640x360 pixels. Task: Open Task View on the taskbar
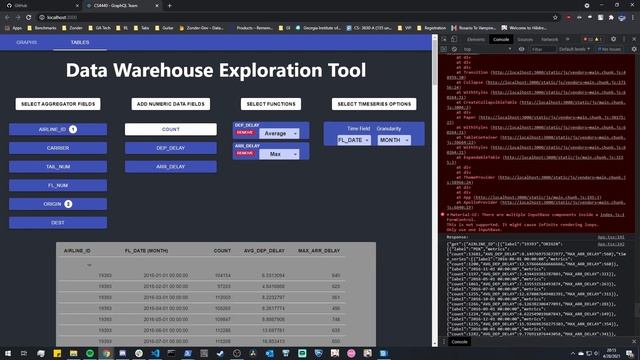(x=24, y=353)
